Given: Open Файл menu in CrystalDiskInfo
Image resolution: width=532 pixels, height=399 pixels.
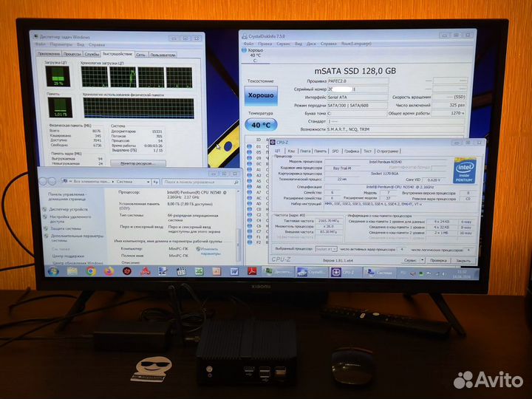Looking at the screenshot, I should tap(248, 44).
